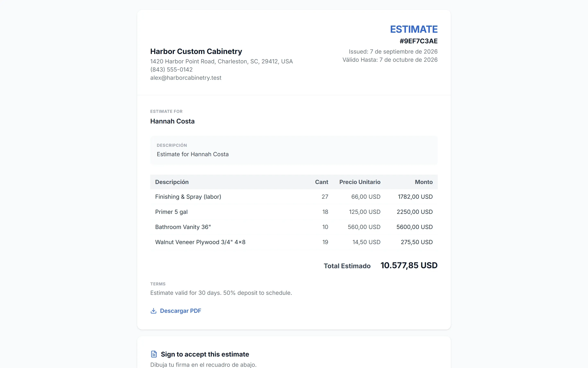This screenshot has height=368, width=588.
Task: Click the Válido Hasta 7 de octubre date
Action: [390, 60]
